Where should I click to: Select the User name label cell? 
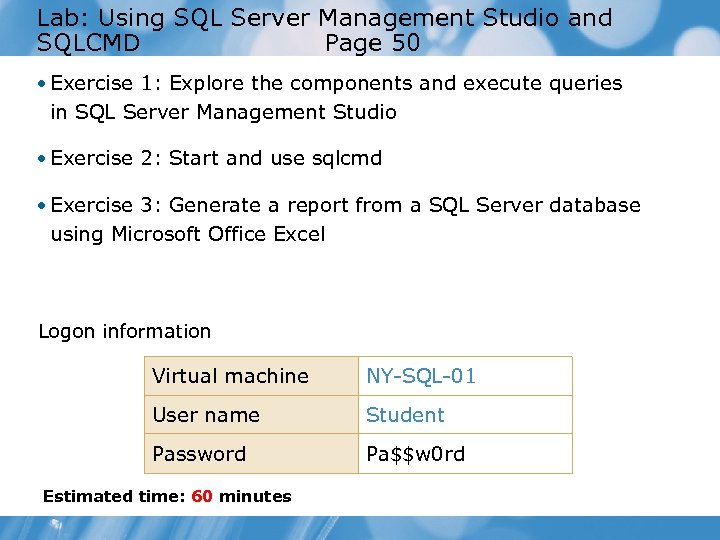pos(206,415)
